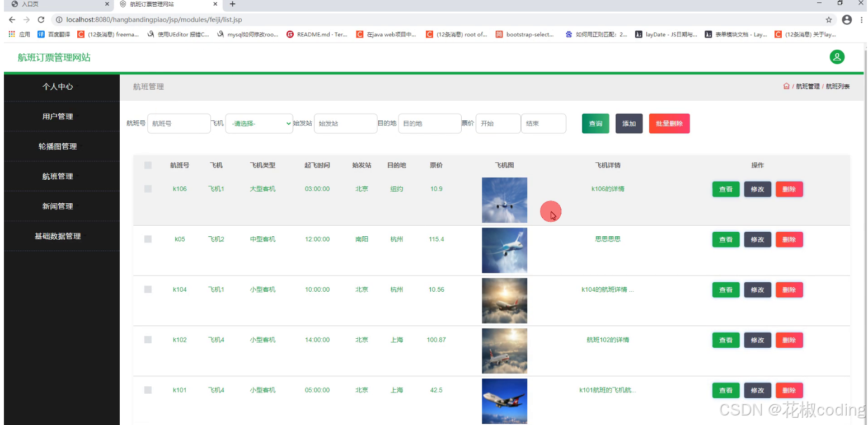The width and height of the screenshot is (868, 425).
Task: Click 修改 for flight k05
Action: tap(758, 240)
